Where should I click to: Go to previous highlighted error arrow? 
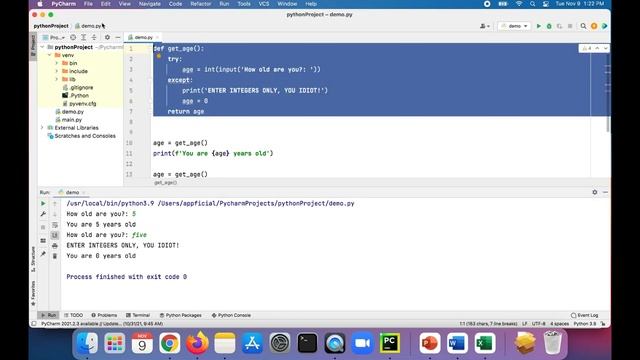pyautogui.click(x=597, y=48)
